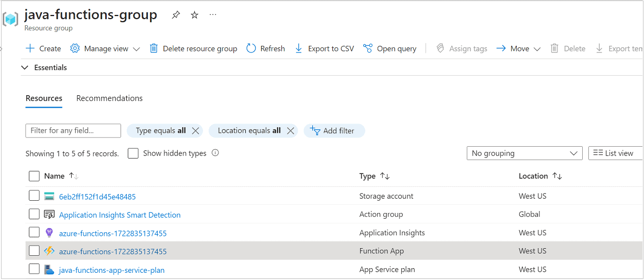
Task: Click the Filter for any field box
Action: pos(73,131)
